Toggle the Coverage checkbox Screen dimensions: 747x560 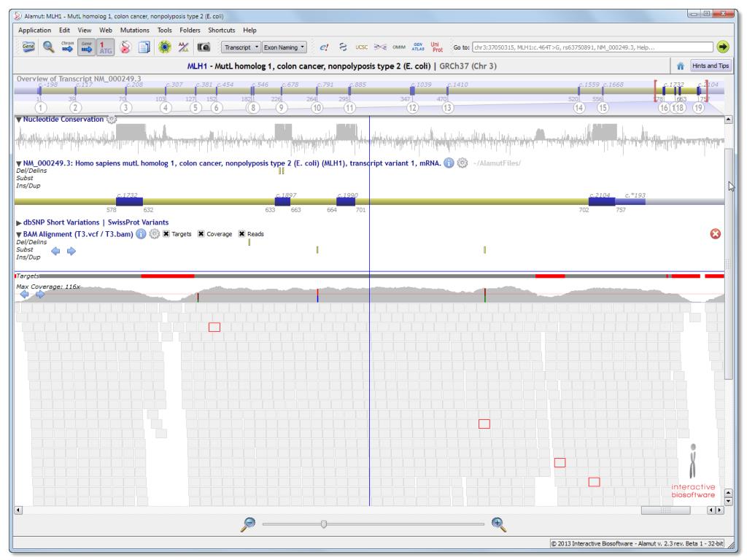[201, 234]
